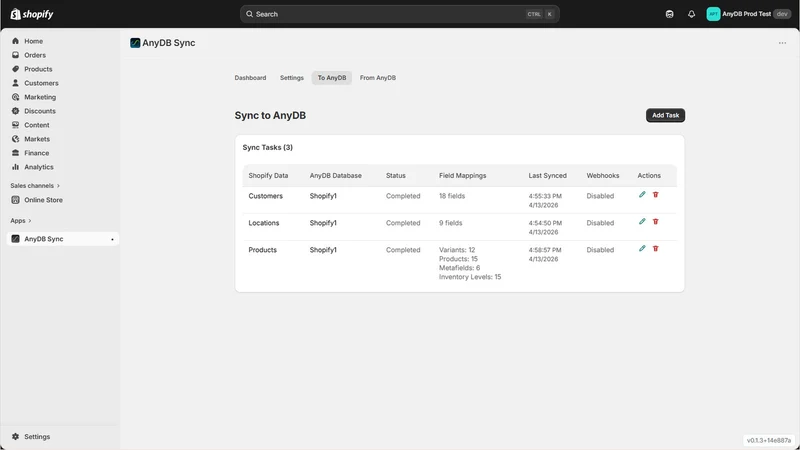Expand the Sales channels section
Image resolution: width=800 pixels, height=450 pixels.
point(35,186)
